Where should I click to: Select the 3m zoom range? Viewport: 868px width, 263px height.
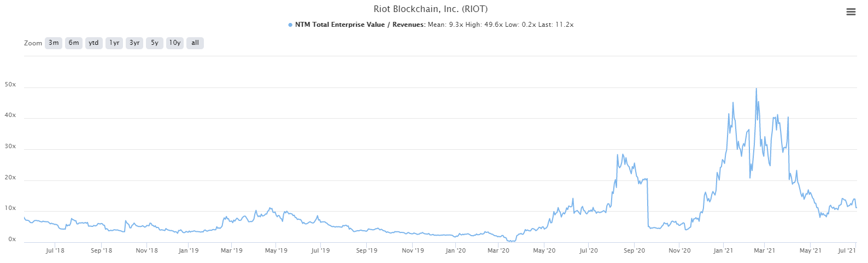click(54, 43)
